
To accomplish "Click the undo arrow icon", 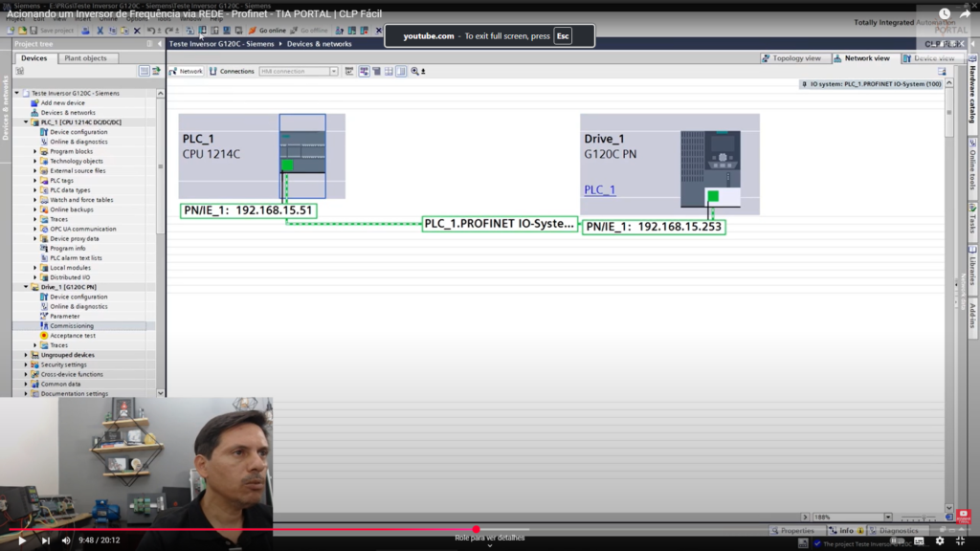I will click(x=150, y=30).
